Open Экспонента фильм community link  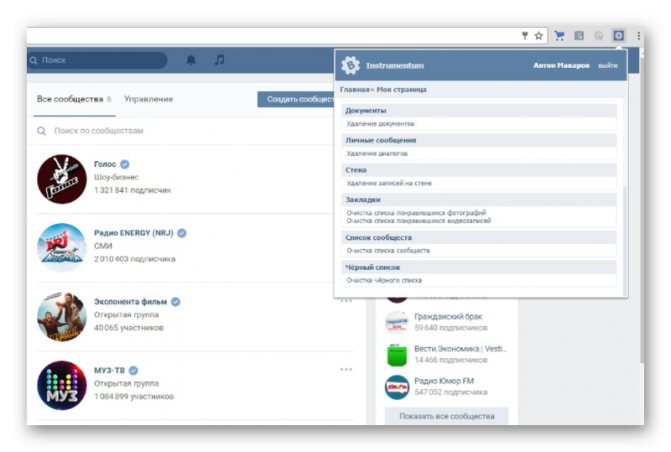click(x=131, y=302)
